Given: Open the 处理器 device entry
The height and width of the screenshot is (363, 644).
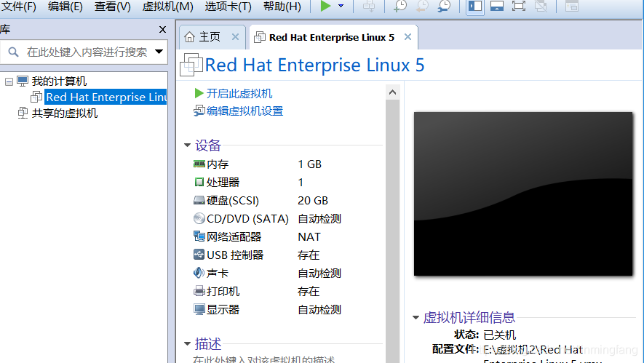Looking at the screenshot, I should [x=223, y=183].
